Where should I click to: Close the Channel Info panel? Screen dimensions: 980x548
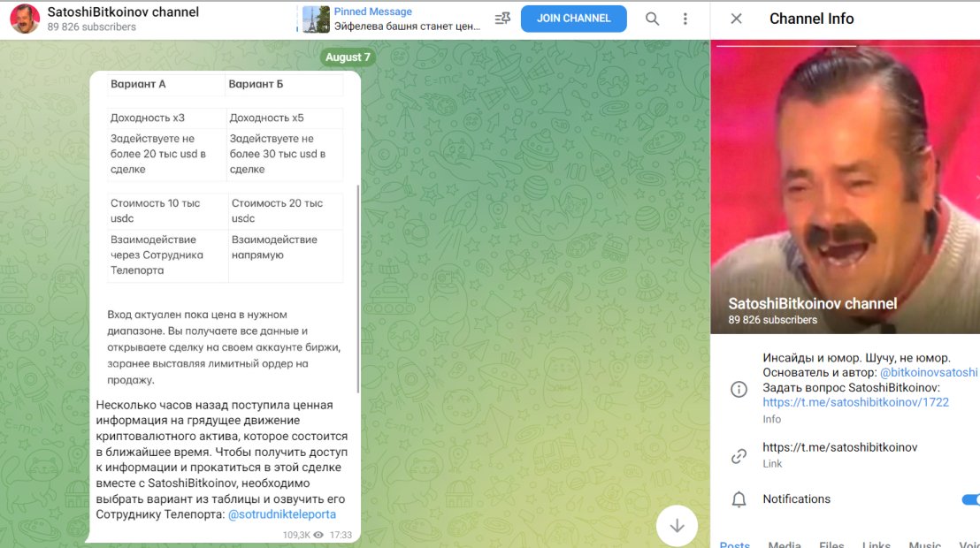point(736,19)
